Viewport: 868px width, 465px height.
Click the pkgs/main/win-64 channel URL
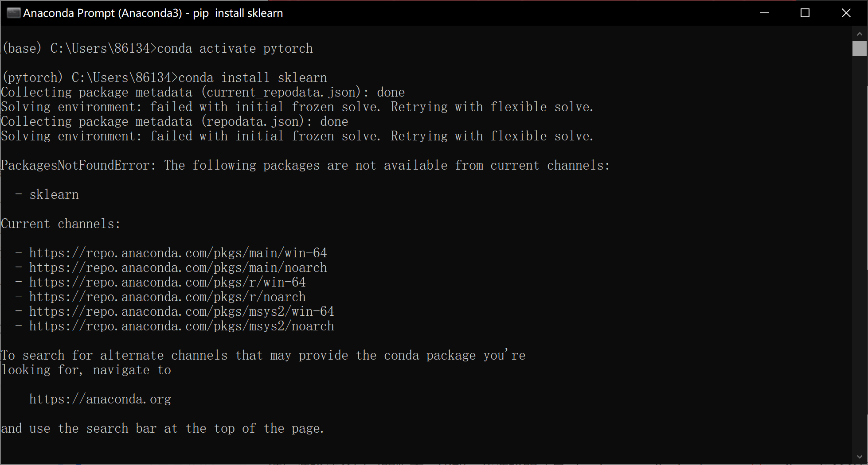[177, 252]
